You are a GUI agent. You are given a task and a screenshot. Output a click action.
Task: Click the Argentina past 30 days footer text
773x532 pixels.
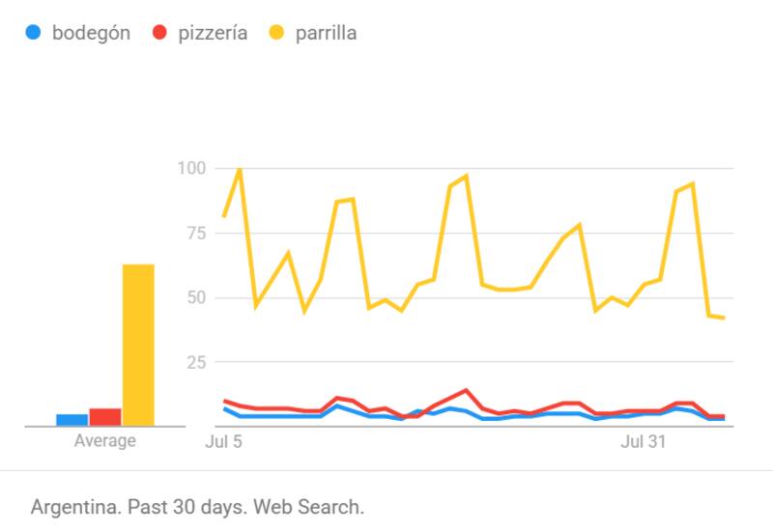[197, 507]
